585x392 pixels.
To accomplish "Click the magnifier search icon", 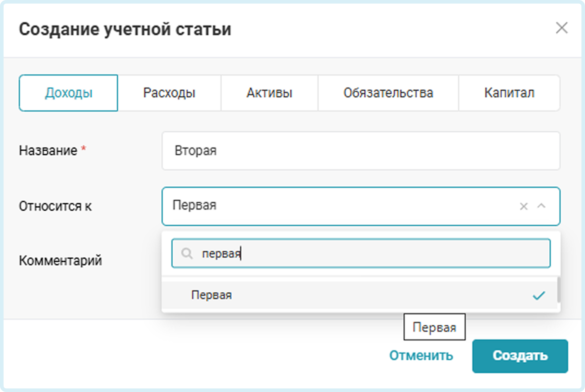I will pos(187,253).
